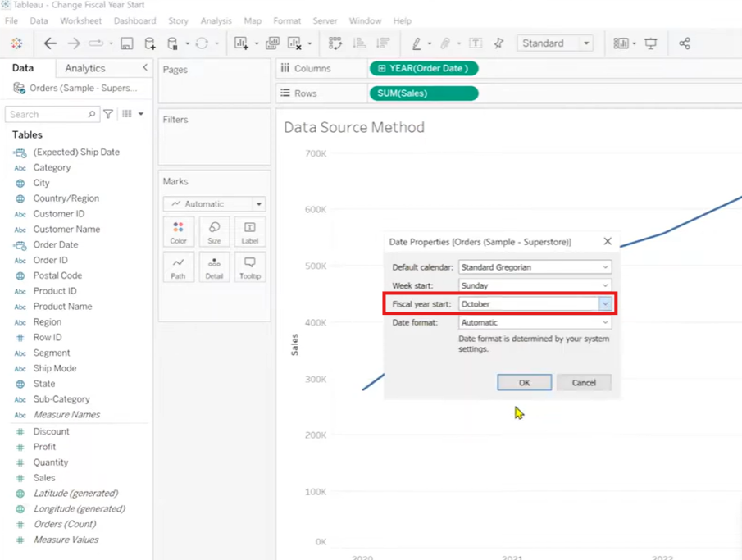The width and height of the screenshot is (742, 560).
Task: Open the Automatic mark type dropdown
Action: 214,204
